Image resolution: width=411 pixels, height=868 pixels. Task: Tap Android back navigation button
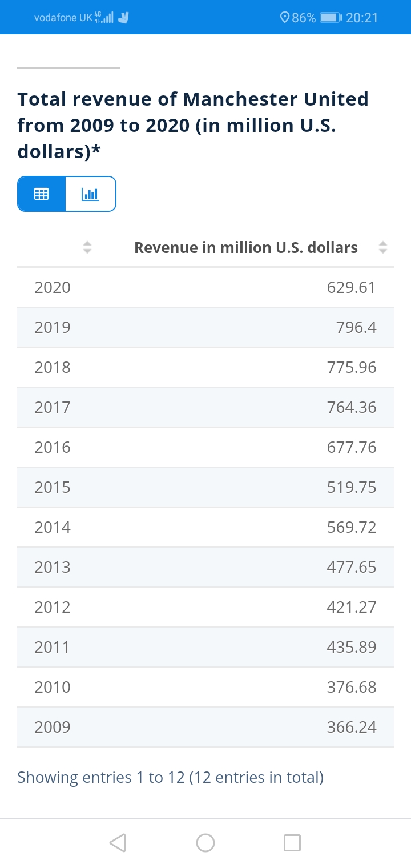tap(117, 842)
